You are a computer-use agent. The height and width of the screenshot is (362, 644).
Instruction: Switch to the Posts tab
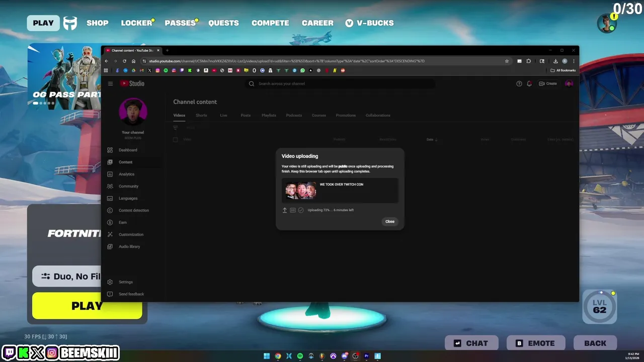(246, 115)
